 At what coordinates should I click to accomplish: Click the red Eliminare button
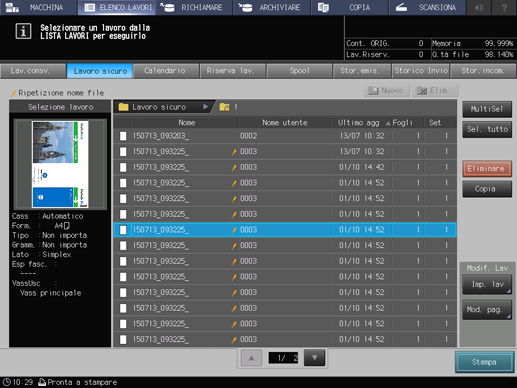[x=487, y=169]
